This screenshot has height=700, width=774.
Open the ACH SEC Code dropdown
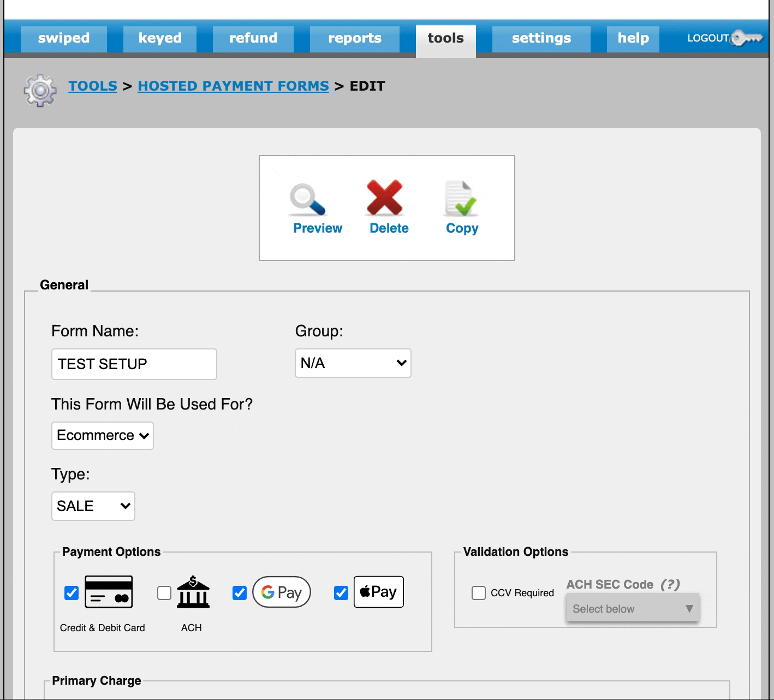click(632, 608)
